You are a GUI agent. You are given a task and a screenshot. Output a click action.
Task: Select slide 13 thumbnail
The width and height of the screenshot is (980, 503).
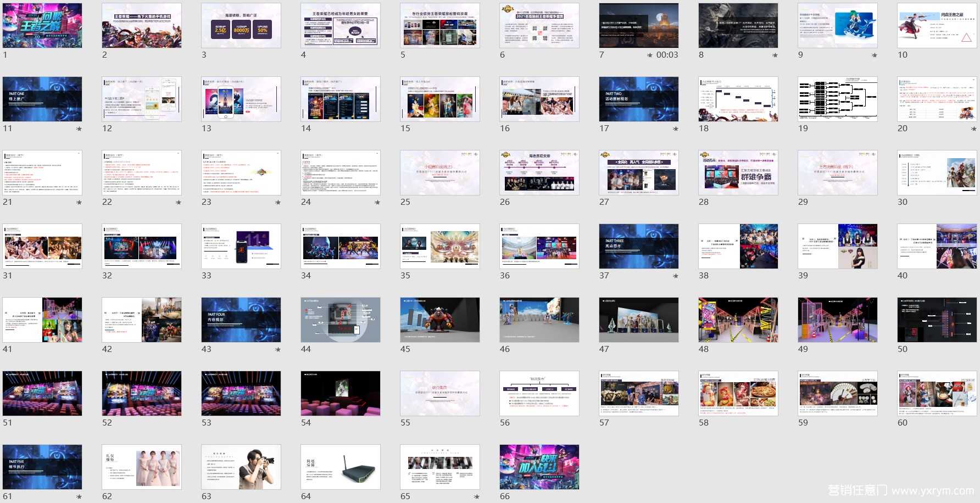pyautogui.click(x=241, y=99)
